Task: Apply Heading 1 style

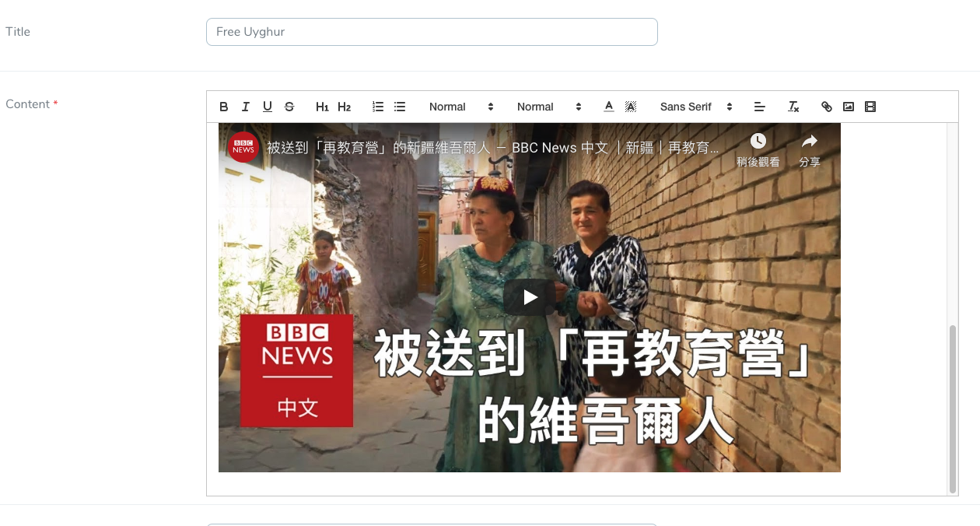Action: (322, 107)
